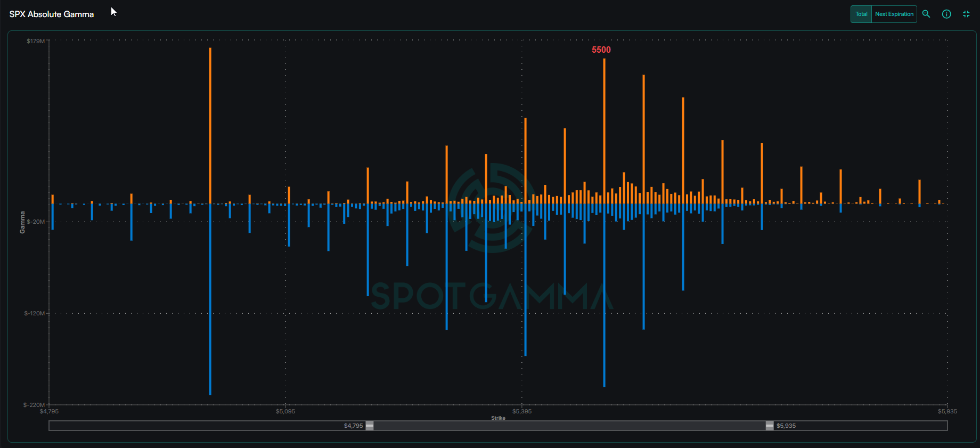
Task: Click the tall orange bar under 5500
Action: [x=604, y=131]
